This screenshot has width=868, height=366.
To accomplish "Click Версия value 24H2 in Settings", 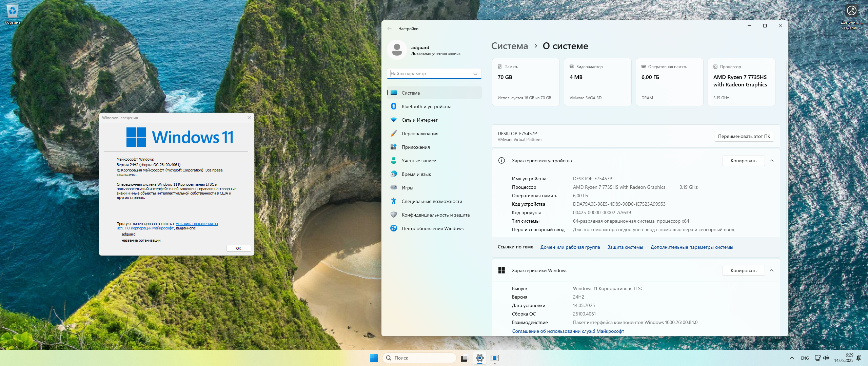I will click(x=578, y=297).
